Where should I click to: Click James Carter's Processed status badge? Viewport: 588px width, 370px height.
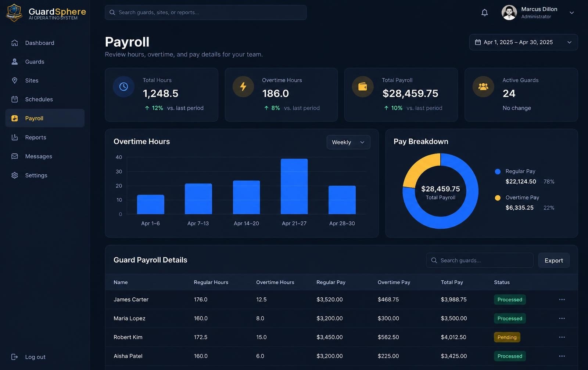tap(510, 300)
